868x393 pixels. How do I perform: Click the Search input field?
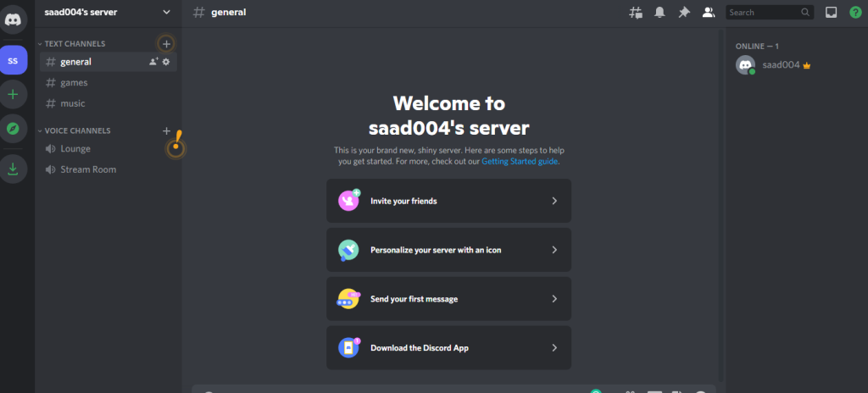pyautogui.click(x=770, y=12)
